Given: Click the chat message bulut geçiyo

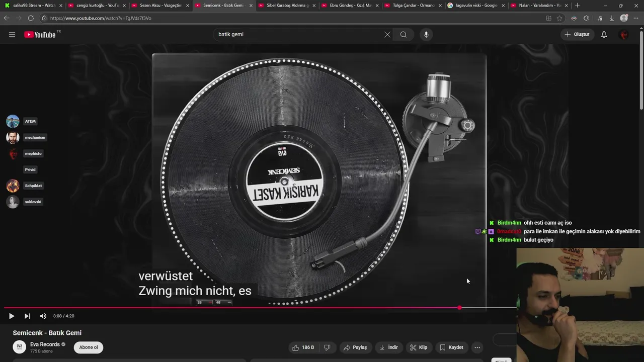Looking at the screenshot, I should click(538, 240).
